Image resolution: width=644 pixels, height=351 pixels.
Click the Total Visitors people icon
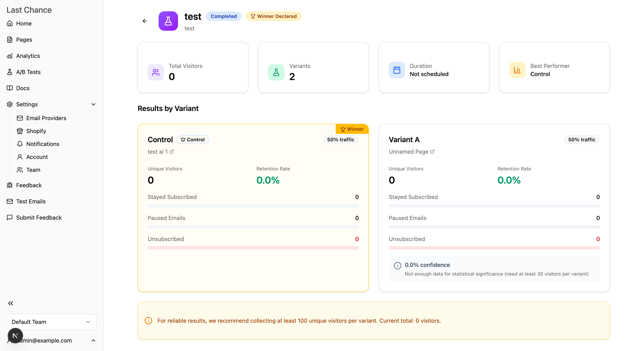pyautogui.click(x=156, y=72)
